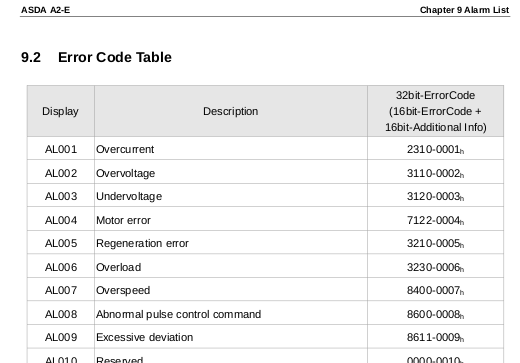Click the AL004 display cell
Image resolution: width=520 pixels, height=363 pixels.
click(x=61, y=220)
